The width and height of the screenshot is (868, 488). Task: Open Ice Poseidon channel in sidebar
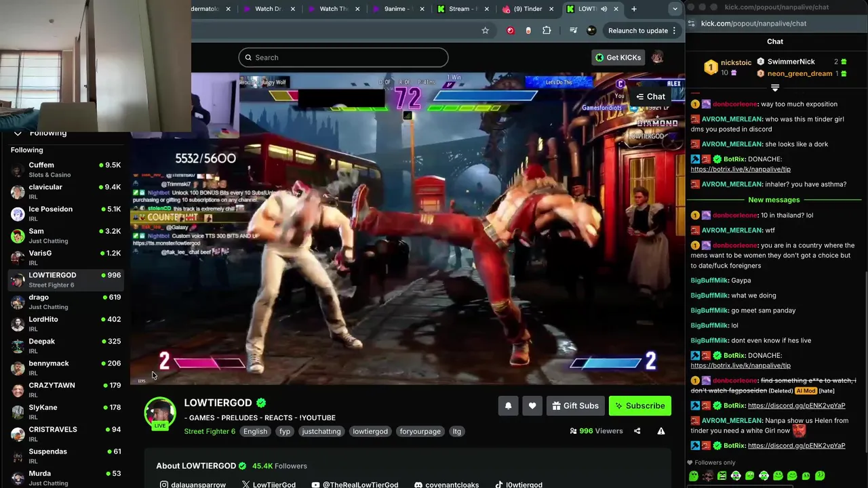65,213
